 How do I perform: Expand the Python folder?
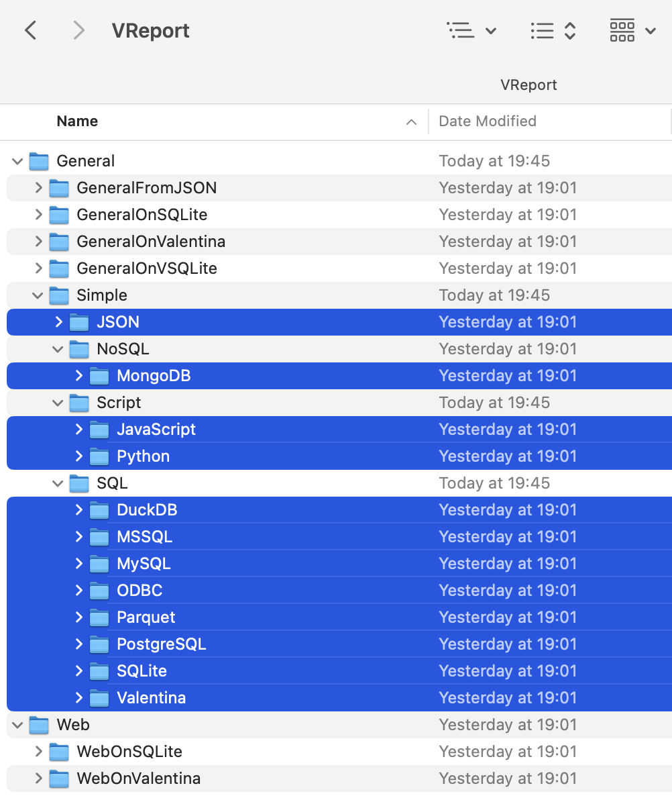pyautogui.click(x=78, y=456)
